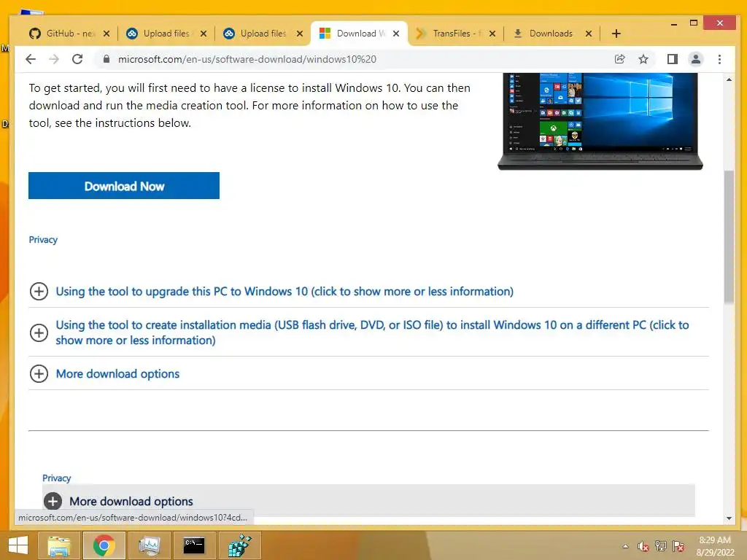
Task: Expand 'Using the tool to upgrade this PC'
Action: [285, 292]
